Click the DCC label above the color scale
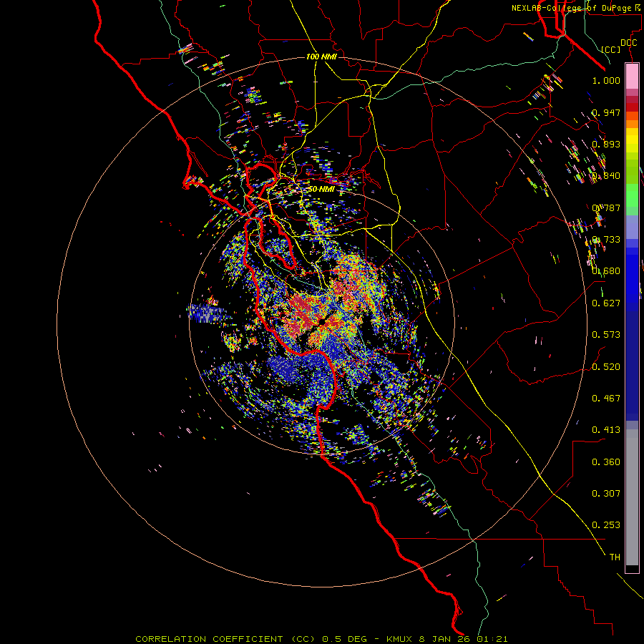644x644 pixels. click(x=629, y=43)
